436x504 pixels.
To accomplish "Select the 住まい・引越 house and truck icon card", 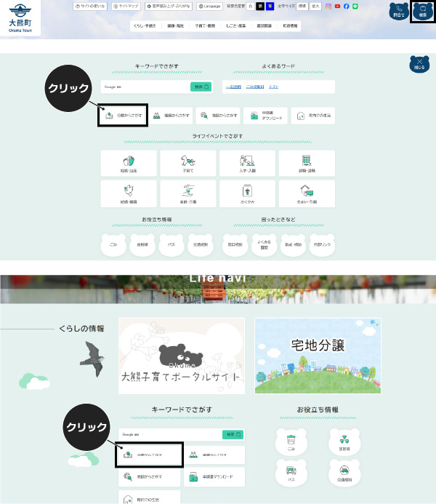I will (307, 194).
